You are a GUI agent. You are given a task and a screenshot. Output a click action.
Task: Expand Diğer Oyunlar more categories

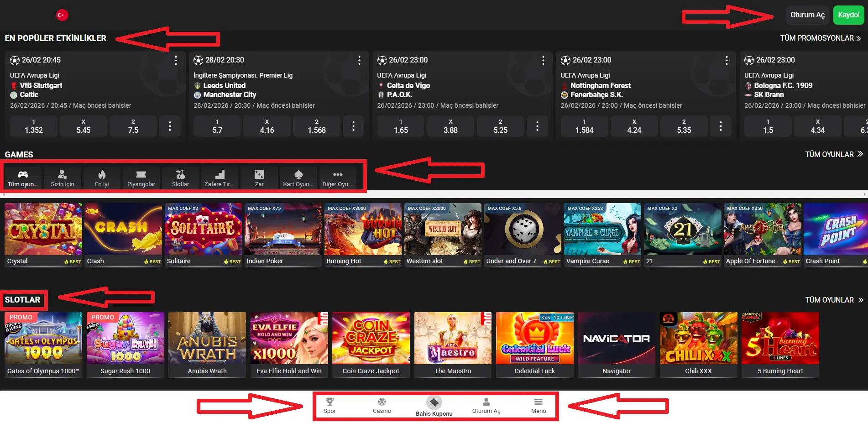tap(337, 178)
